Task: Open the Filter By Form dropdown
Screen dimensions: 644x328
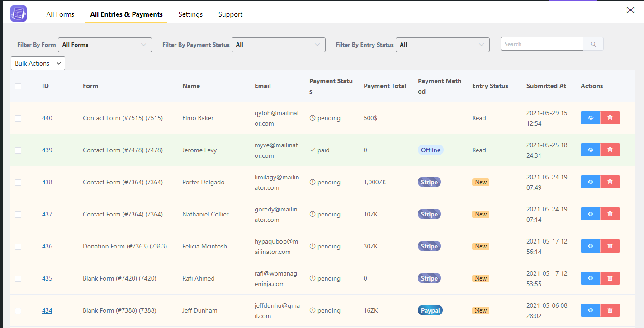Action: coord(104,44)
